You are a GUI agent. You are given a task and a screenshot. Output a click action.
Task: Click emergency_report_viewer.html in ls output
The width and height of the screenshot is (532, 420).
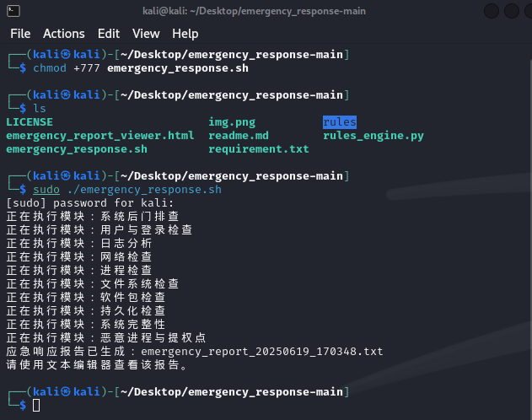click(x=100, y=136)
